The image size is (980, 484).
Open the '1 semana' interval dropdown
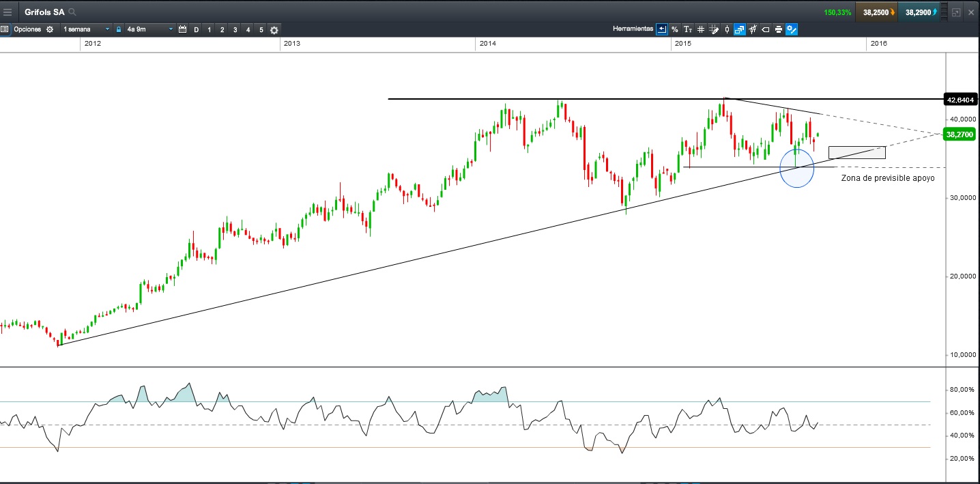click(86, 29)
